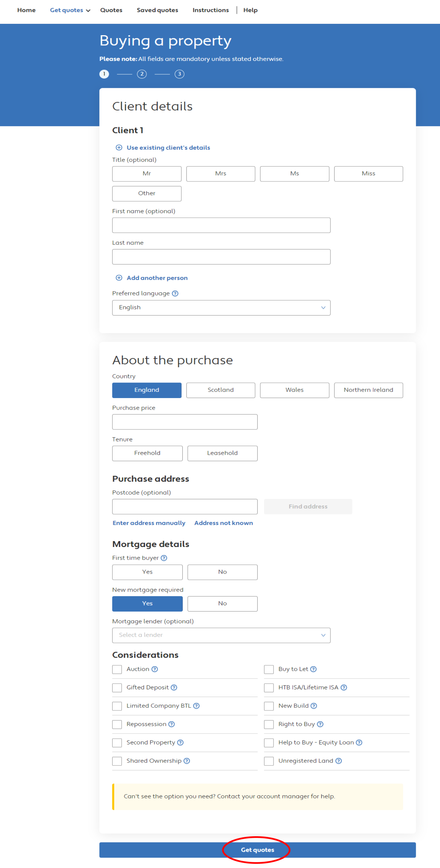Enable the Shared Ownership checkbox
The height and width of the screenshot is (868, 440).
(x=117, y=761)
